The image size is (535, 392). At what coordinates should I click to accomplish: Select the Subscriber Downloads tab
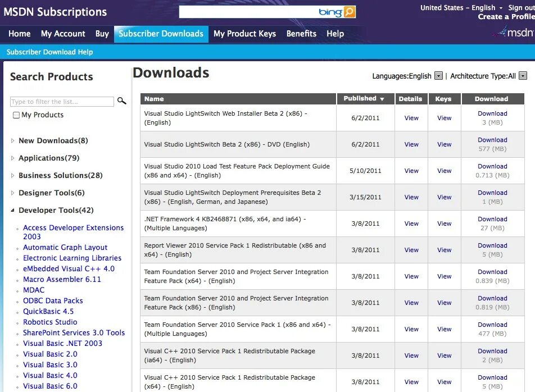[161, 34]
